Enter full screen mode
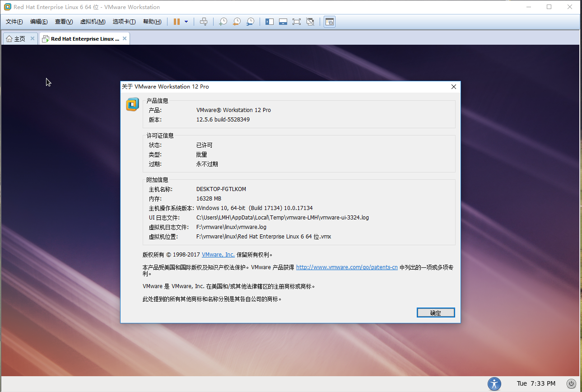This screenshot has width=582, height=392. [297, 22]
